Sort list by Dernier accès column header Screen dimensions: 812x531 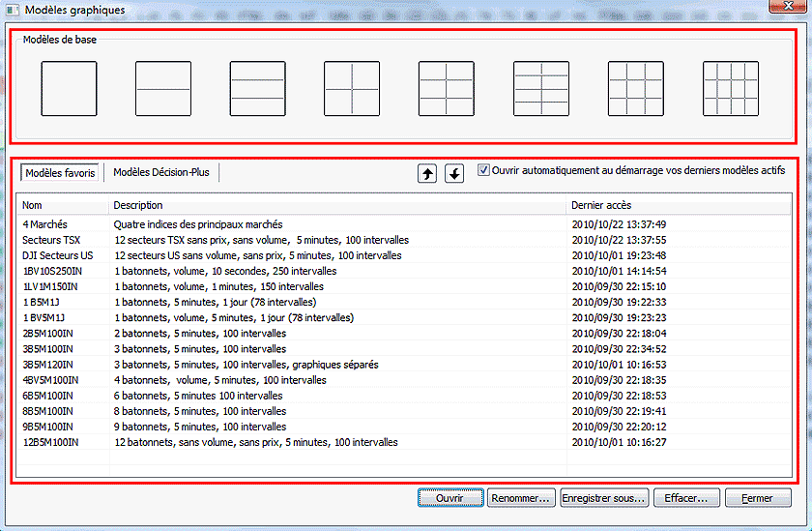pos(679,205)
